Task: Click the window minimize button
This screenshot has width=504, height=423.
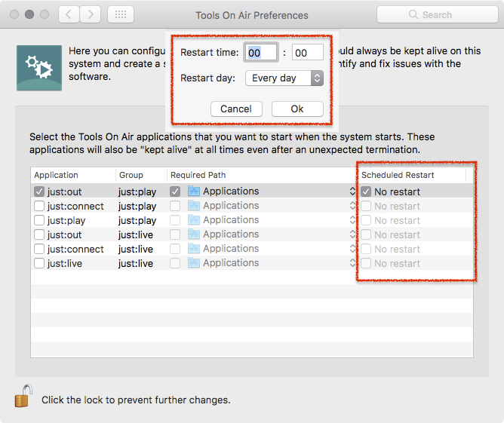Action: coord(29,14)
